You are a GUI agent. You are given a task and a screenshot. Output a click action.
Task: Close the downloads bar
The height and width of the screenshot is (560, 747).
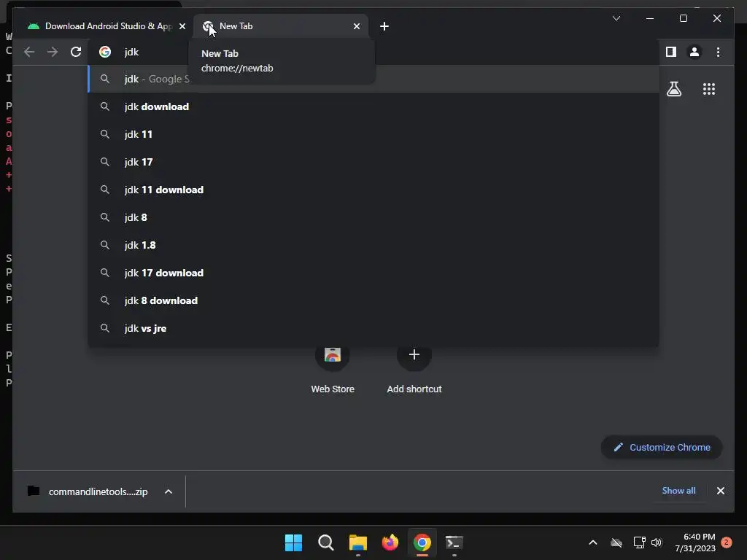[720, 491]
